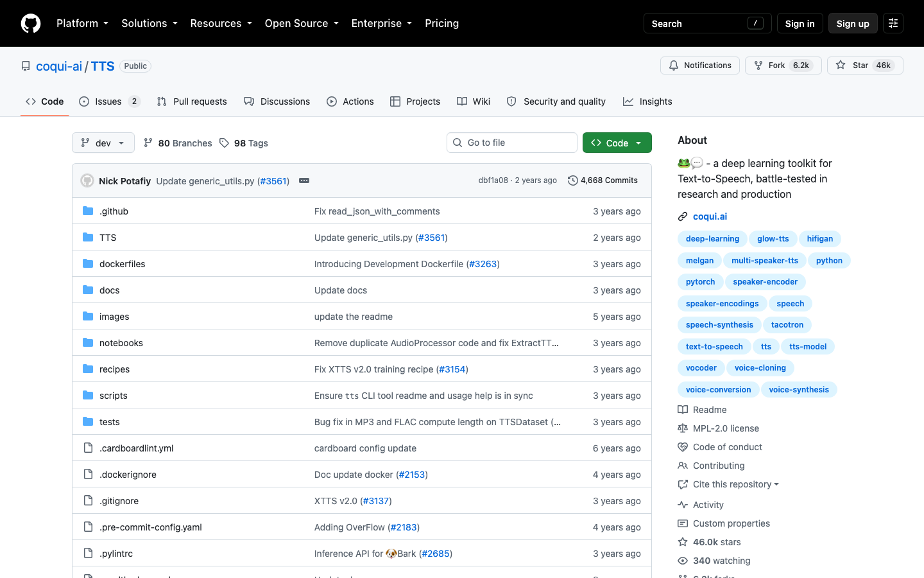Open the coqui-ai owner link
This screenshot has width=924, height=578.
[x=59, y=66]
